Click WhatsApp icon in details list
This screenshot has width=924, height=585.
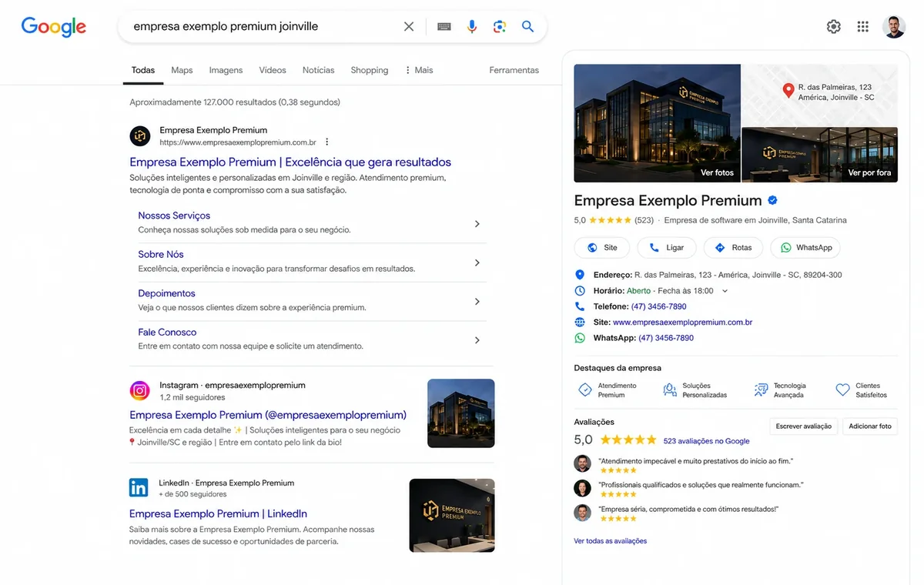tap(580, 338)
